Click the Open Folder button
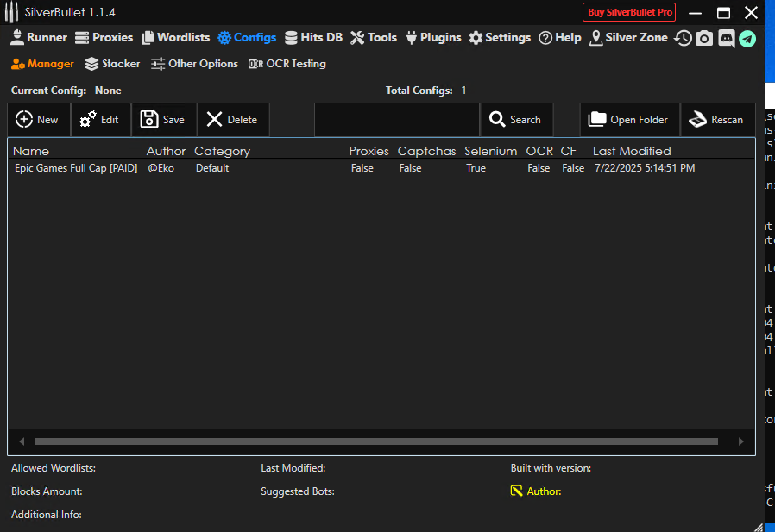Viewport: 775px width, 532px height. coord(629,120)
